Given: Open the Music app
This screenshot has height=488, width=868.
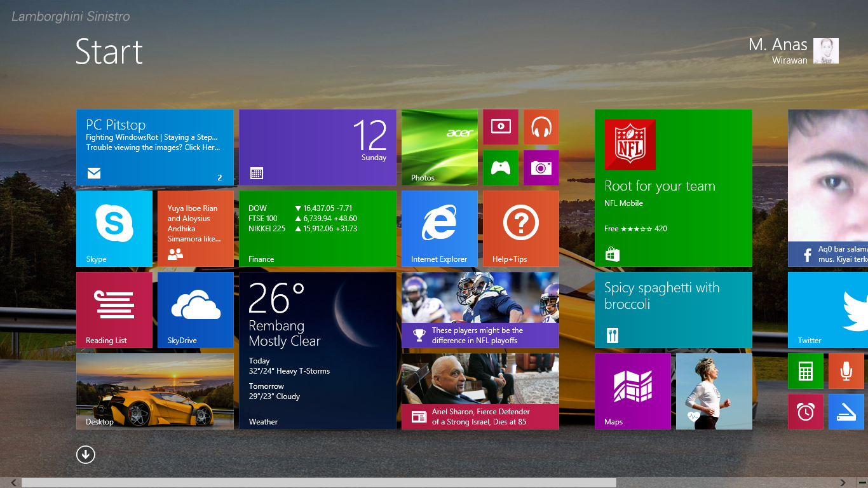Looking at the screenshot, I should click(x=541, y=126).
